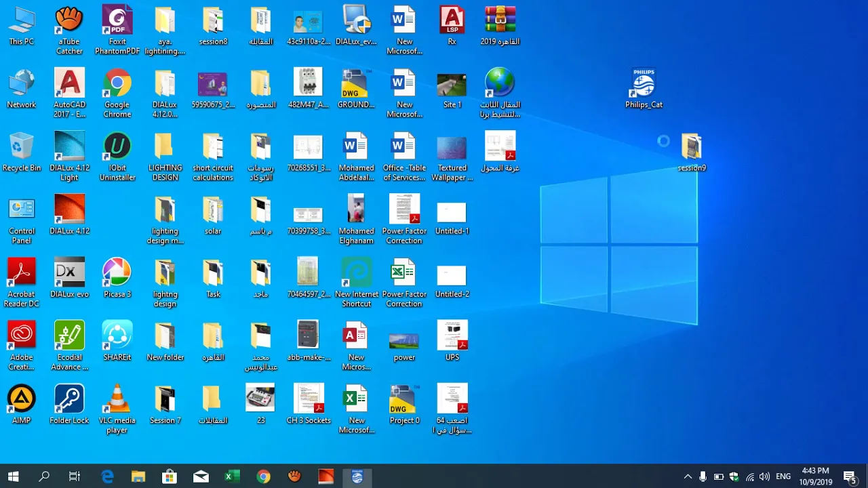Viewport: 868px width, 488px height.
Task: Select the Rx LSP file icon
Action: pos(452,26)
